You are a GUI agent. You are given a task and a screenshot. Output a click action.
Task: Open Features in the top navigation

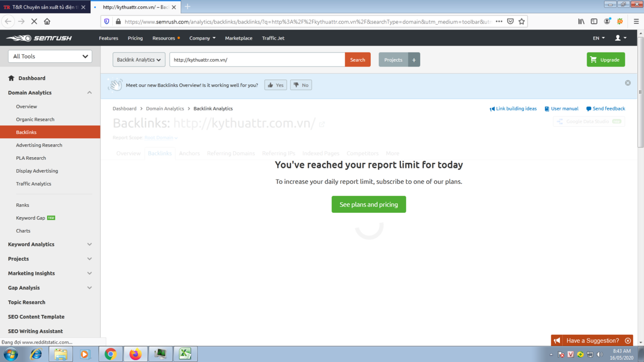click(108, 38)
